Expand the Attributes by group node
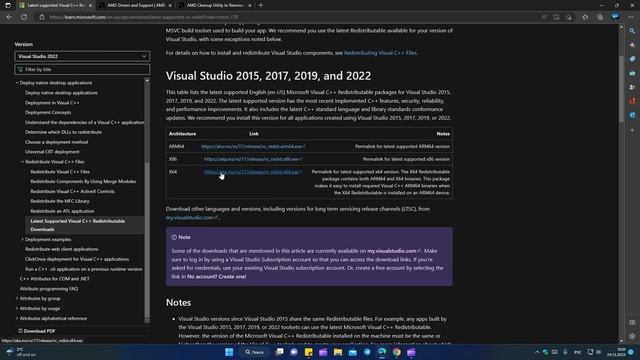The image size is (640, 360). [17, 299]
